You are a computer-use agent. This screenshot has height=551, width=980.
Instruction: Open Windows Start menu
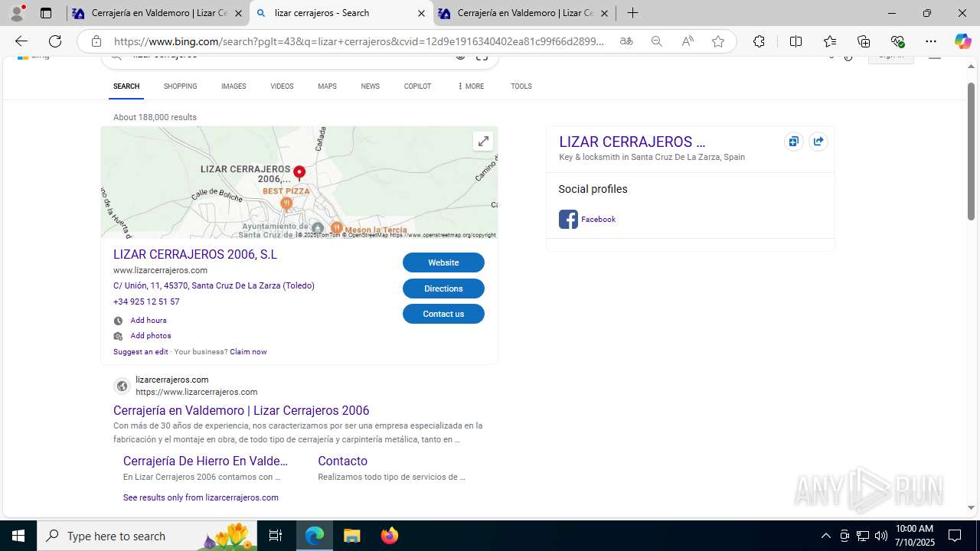click(18, 536)
